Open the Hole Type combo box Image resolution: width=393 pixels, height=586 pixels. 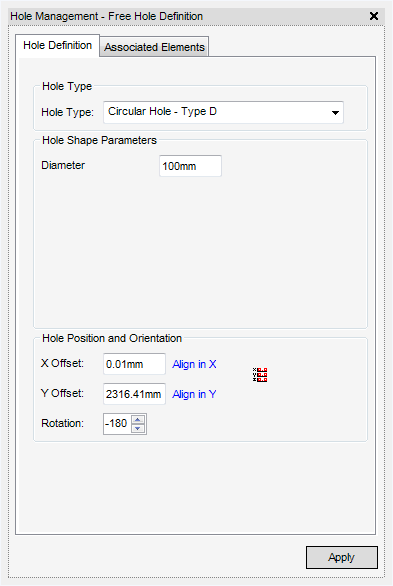click(x=223, y=112)
